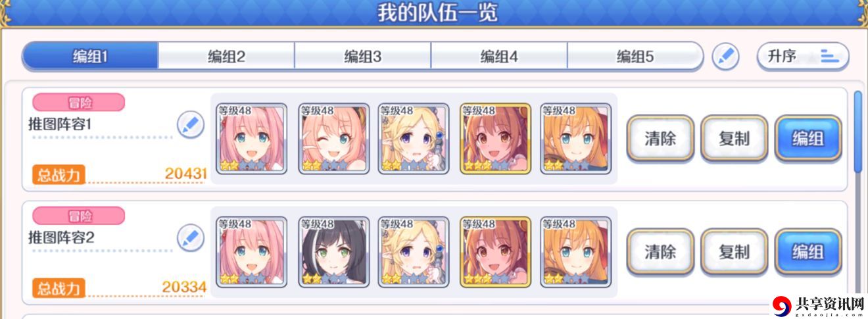Screen dimensions: 868x319
Task: Switch to the 编组2 tab
Action: click(x=226, y=57)
